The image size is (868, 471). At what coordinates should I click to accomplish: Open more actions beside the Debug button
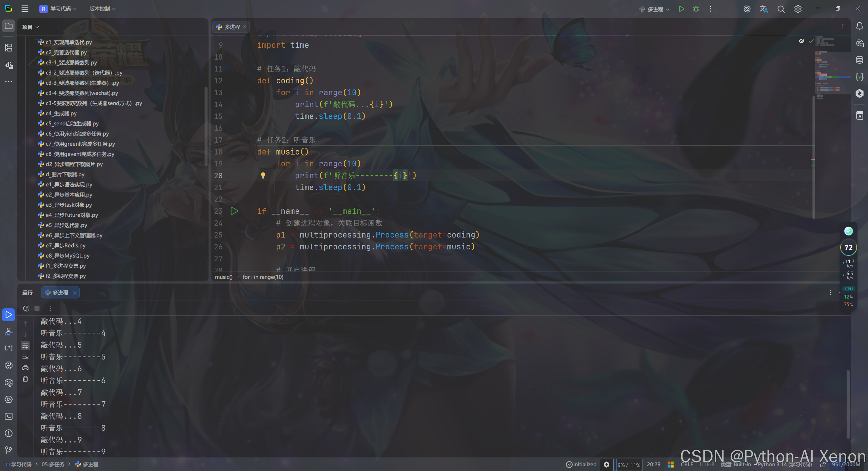(x=710, y=9)
